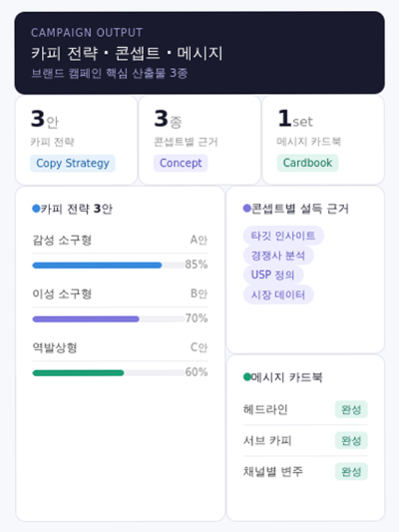The height and width of the screenshot is (532, 399).
Task: Click the CAMPAIGN OUTPUT header banner
Action: 199,53
